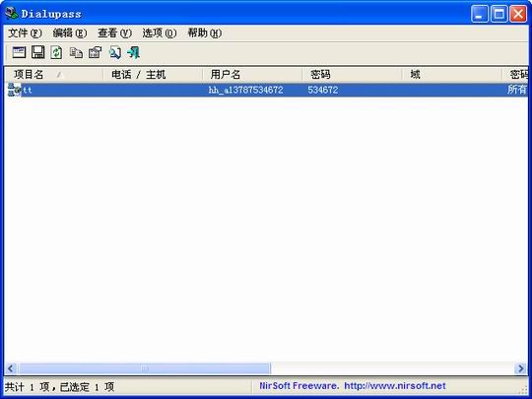The image size is (532, 399).
Task: Maximize the Dialupass window
Action: click(x=499, y=14)
